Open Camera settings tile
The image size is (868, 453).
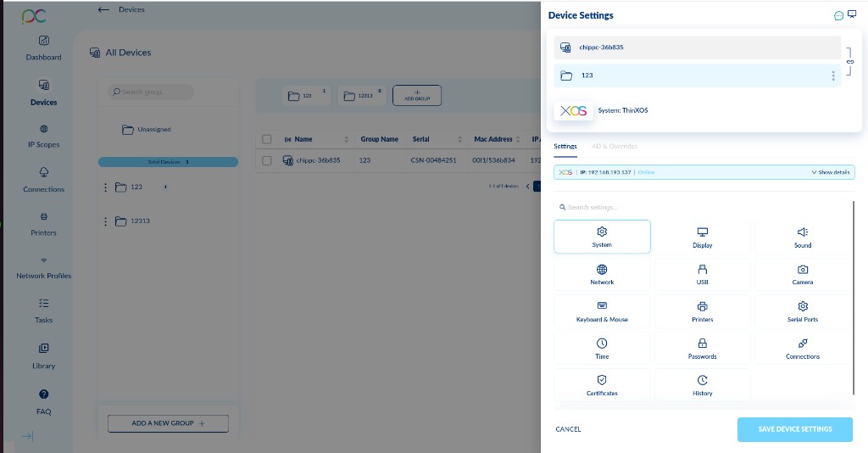(802, 274)
